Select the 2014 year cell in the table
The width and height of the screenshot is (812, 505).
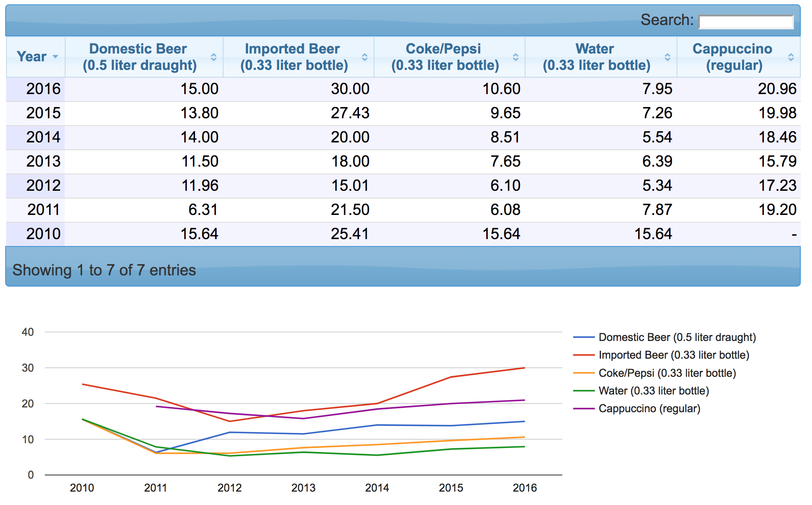[x=35, y=138]
